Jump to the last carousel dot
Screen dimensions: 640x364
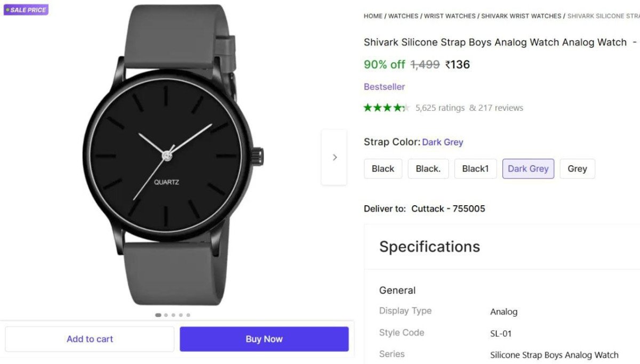coord(188,315)
